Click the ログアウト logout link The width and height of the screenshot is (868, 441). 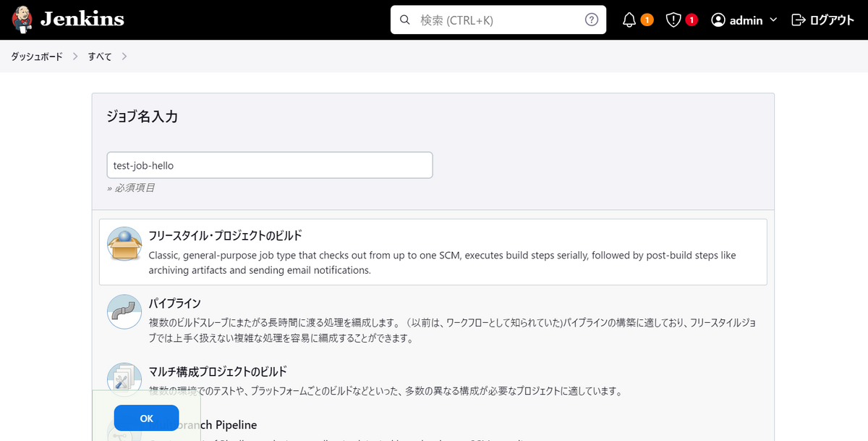coord(823,20)
